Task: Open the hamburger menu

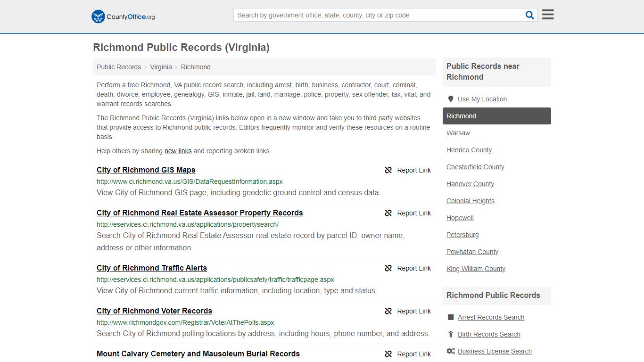Action: point(548,15)
